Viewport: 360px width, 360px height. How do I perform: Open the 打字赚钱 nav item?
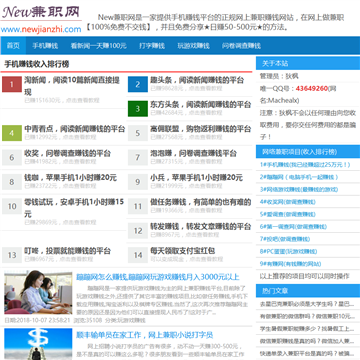click(152, 46)
